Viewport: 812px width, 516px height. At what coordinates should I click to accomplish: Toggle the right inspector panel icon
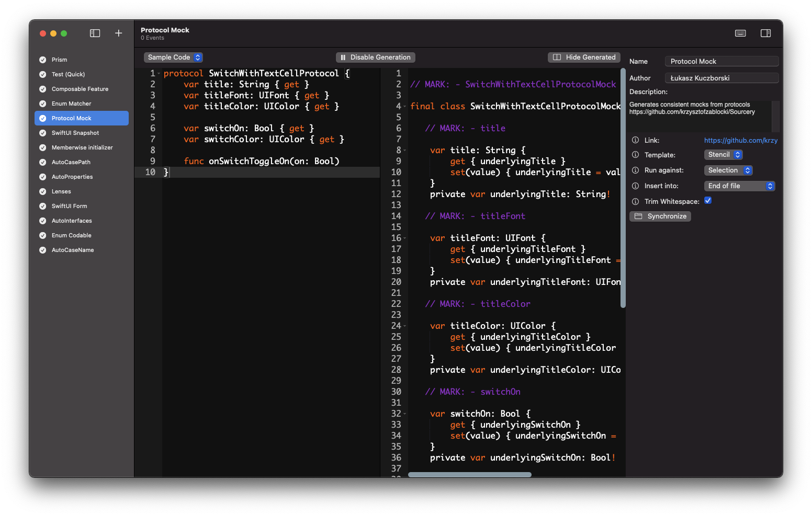(765, 33)
